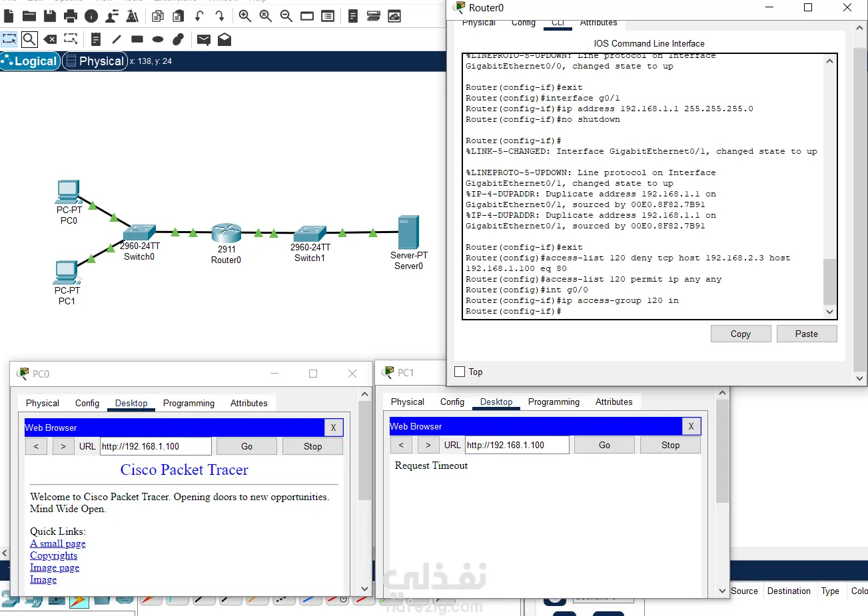Open the Attributes tab in PC0 window

(x=249, y=403)
